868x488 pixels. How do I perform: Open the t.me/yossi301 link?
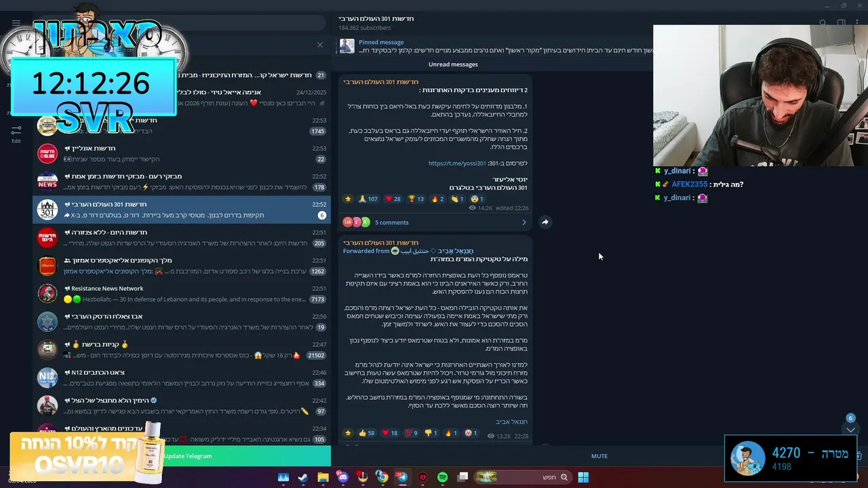tap(457, 163)
